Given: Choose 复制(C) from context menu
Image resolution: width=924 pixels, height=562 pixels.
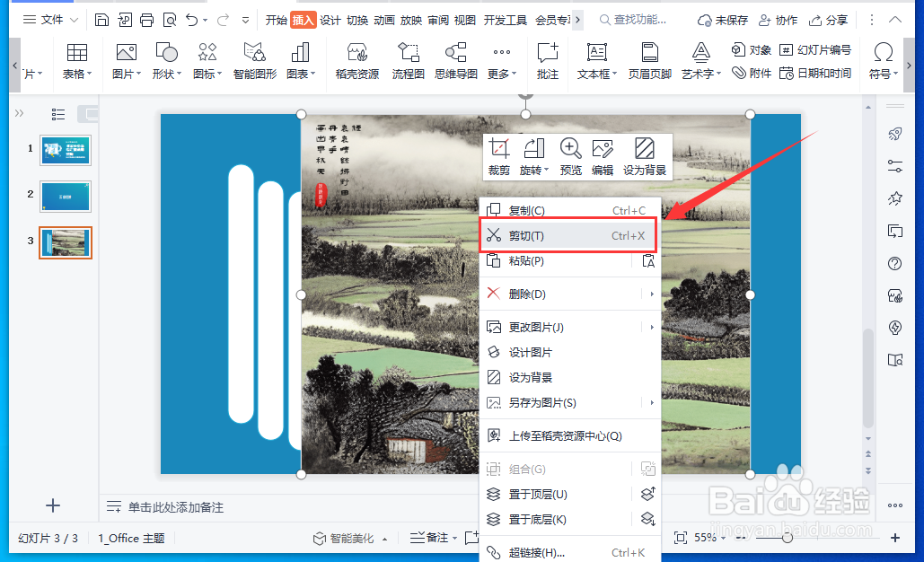Looking at the screenshot, I should [x=570, y=210].
